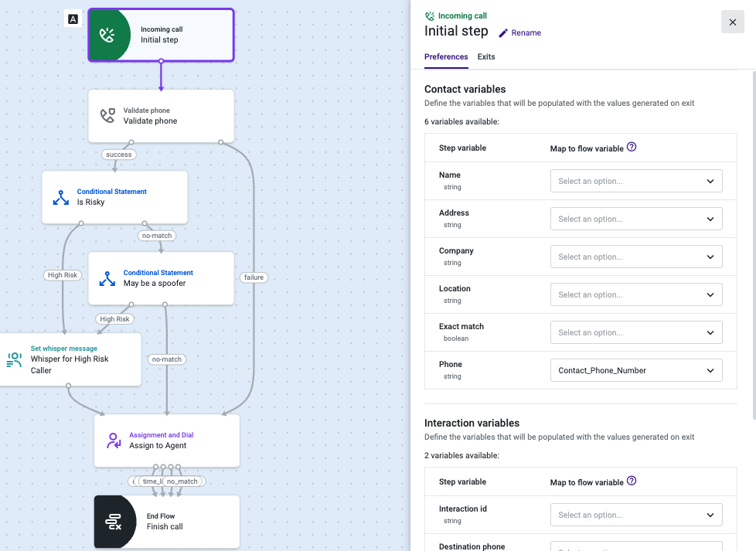This screenshot has height=551, width=756.
Task: Open the Name variable dropdown
Action: (636, 182)
